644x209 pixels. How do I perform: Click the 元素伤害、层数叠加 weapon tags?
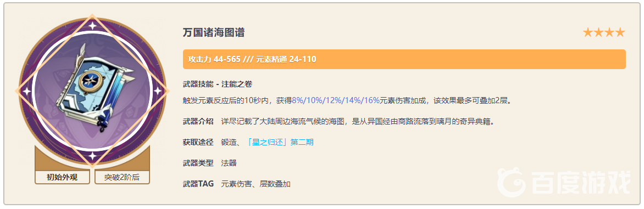(x=256, y=184)
